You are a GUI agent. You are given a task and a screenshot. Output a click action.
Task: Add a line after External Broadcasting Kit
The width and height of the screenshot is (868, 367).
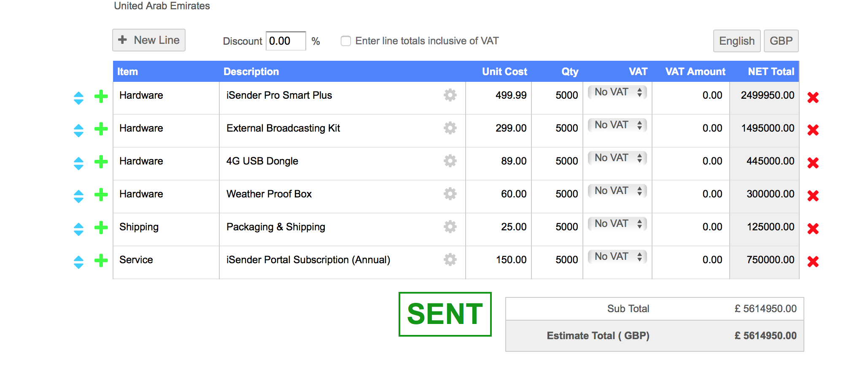[101, 129]
